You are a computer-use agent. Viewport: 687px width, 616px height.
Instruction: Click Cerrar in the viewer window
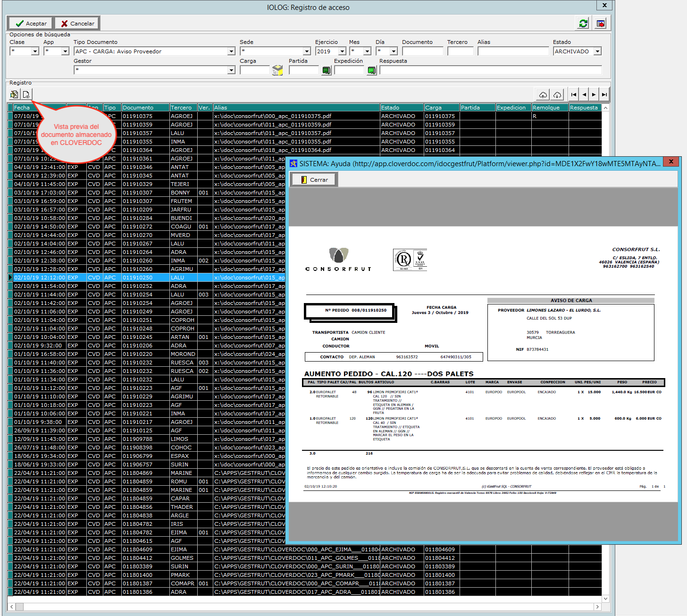tap(314, 180)
